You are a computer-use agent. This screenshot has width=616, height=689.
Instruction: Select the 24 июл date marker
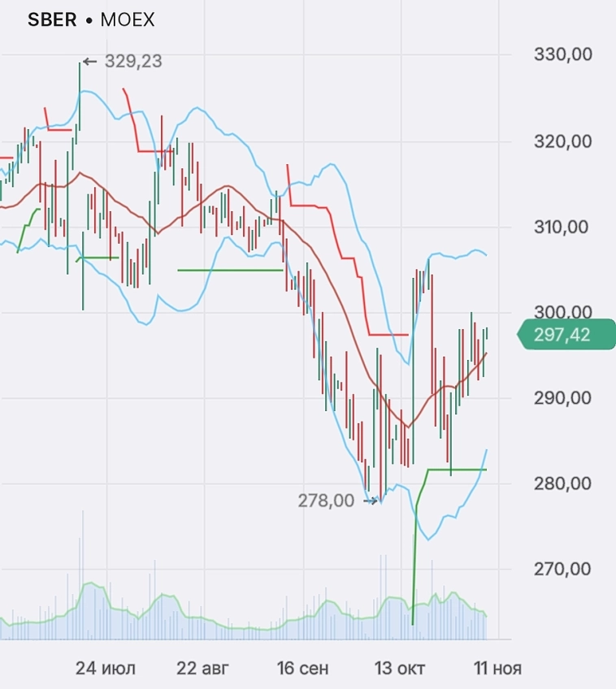[106, 669]
